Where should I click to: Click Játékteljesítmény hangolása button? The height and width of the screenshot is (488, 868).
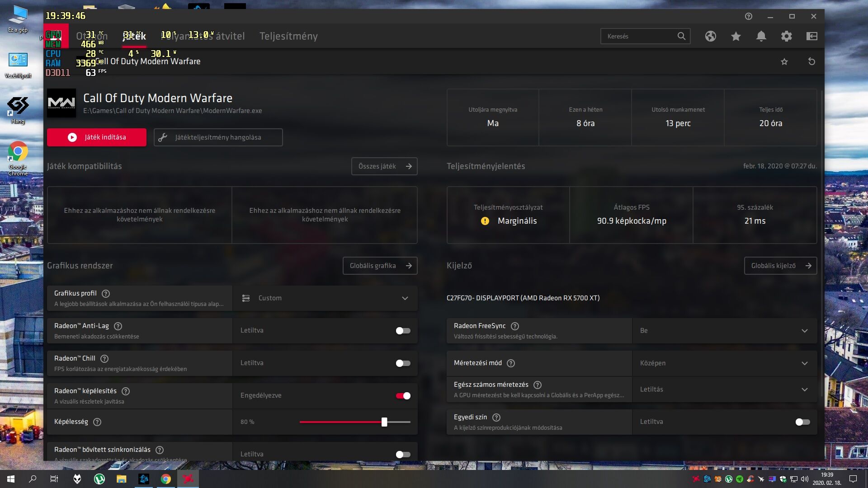pos(218,137)
